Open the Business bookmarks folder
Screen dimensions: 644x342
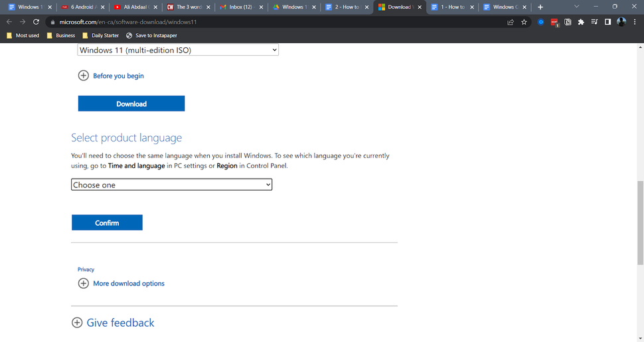(61, 35)
